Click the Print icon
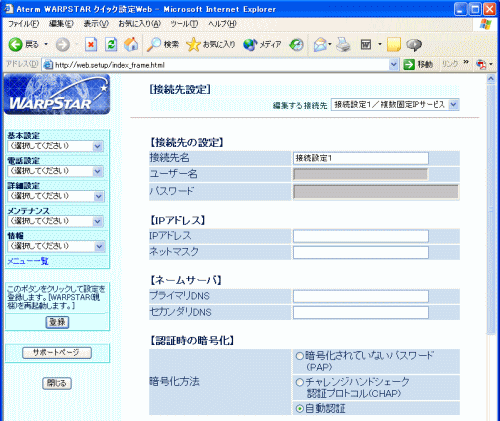 343,45
